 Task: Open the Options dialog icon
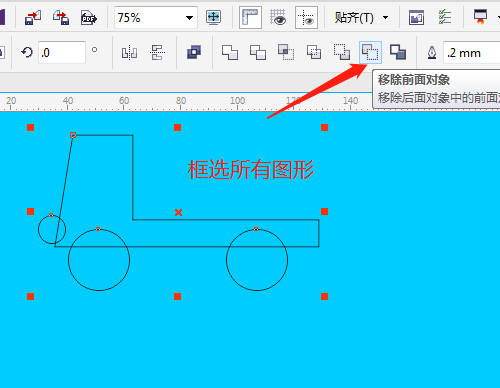(416, 17)
